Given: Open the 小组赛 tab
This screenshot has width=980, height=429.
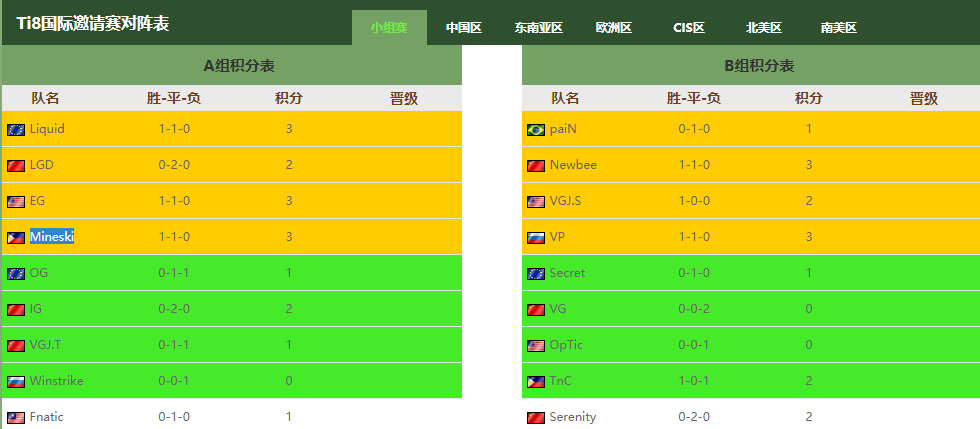Looking at the screenshot, I should pyautogui.click(x=389, y=28).
